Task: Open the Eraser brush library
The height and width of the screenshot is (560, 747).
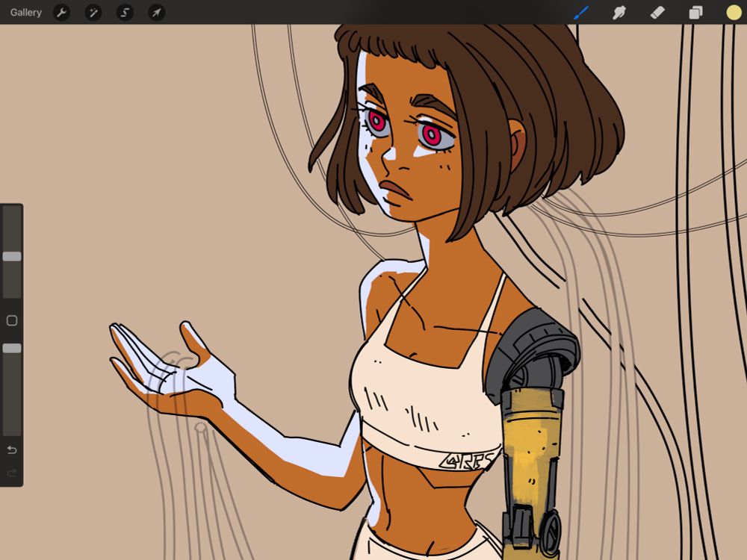Action: 657,12
